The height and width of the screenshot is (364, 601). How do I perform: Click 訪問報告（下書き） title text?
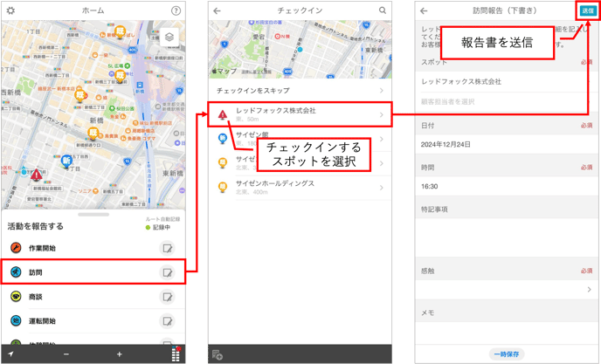505,10
